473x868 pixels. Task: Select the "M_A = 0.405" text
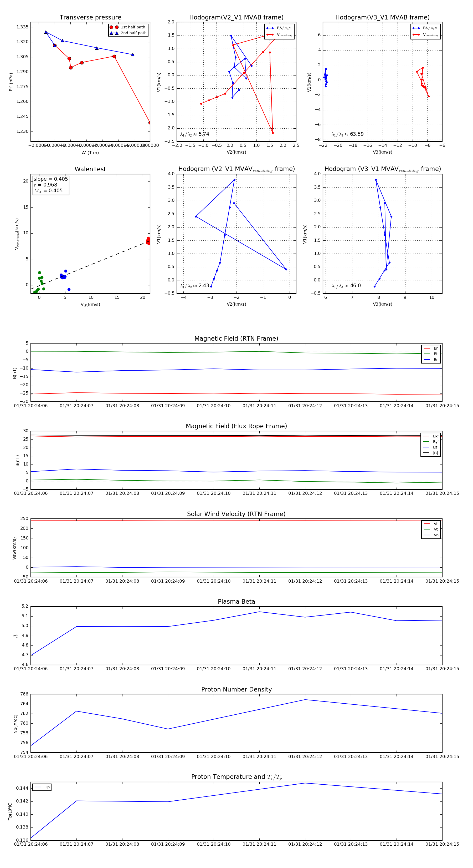48,191
